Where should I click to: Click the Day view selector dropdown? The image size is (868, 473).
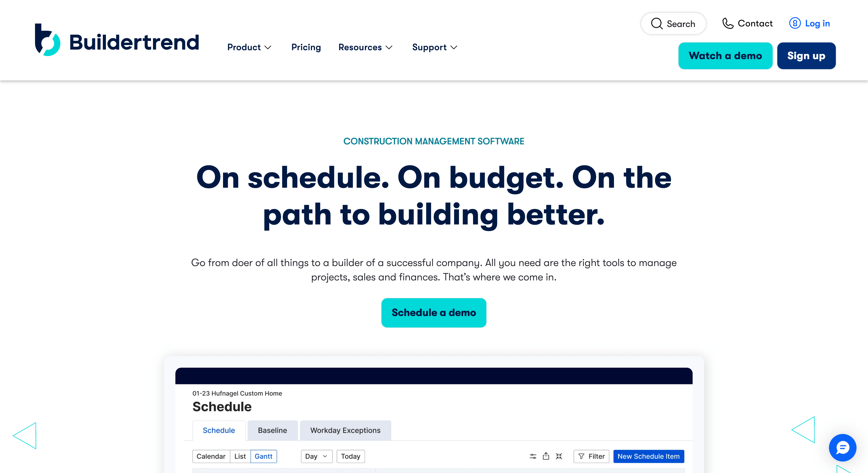coord(316,455)
